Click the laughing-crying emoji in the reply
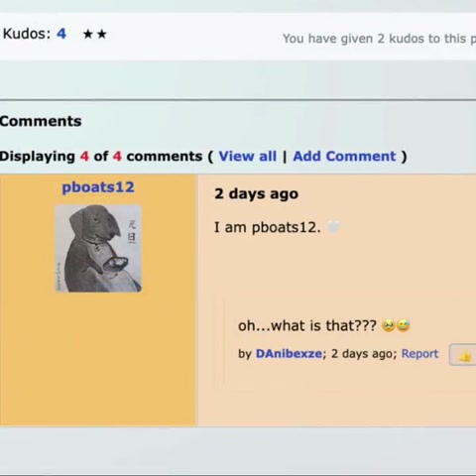The image size is (476, 476). coord(404,325)
